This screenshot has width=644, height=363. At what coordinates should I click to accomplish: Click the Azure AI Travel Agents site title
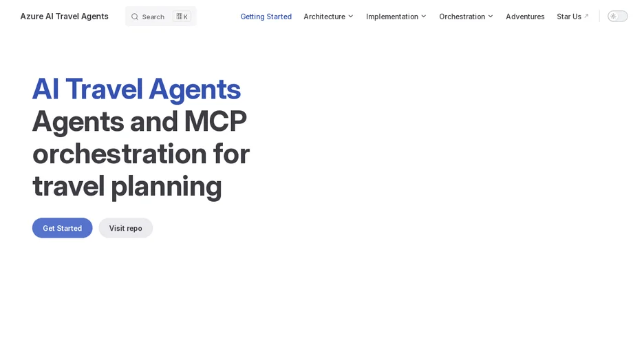click(x=65, y=17)
